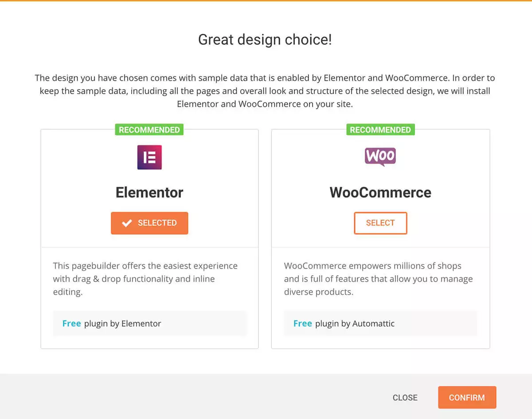The height and width of the screenshot is (419, 532).
Task: Click the RECOMMENDED badge above Elementor
Action: coord(149,130)
